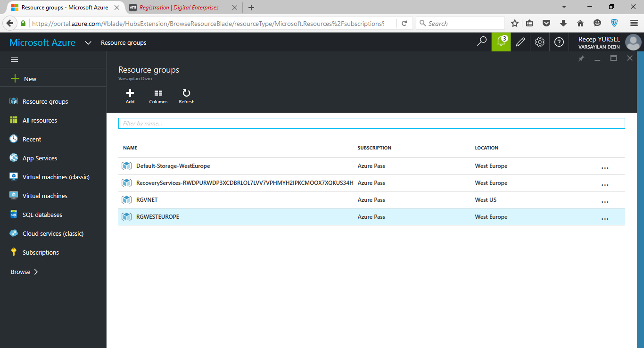644x348 pixels.
Task: Add a new resource group
Action: [130, 96]
